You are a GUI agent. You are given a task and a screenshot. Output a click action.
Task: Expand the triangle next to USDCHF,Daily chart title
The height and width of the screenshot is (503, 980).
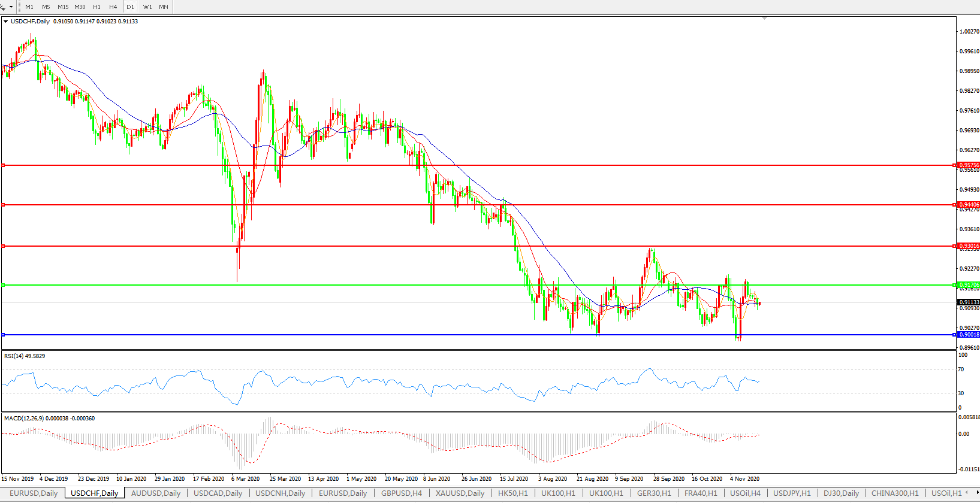(x=6, y=22)
